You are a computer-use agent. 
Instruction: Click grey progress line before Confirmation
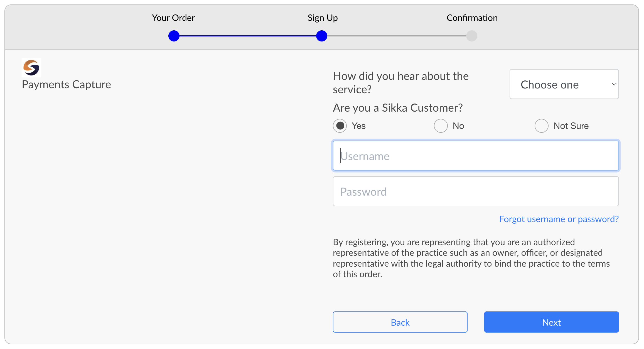tap(397, 36)
